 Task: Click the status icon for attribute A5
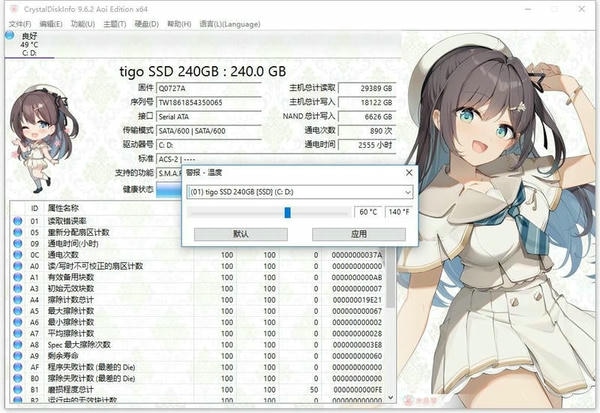coord(18,311)
